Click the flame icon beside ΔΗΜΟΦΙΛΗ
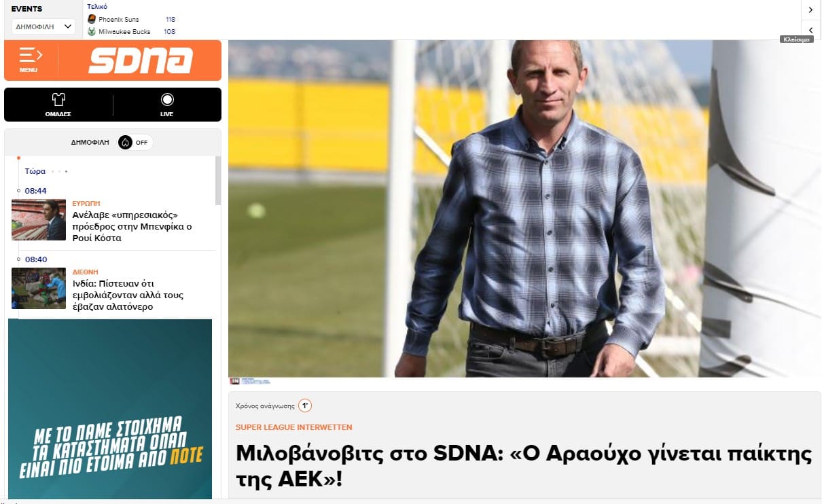 125,143
